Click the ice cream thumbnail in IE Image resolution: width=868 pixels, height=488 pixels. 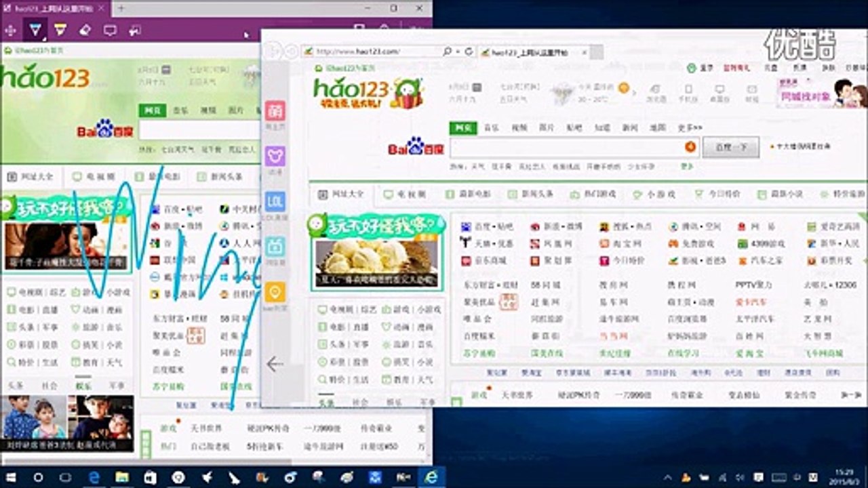coord(376,262)
